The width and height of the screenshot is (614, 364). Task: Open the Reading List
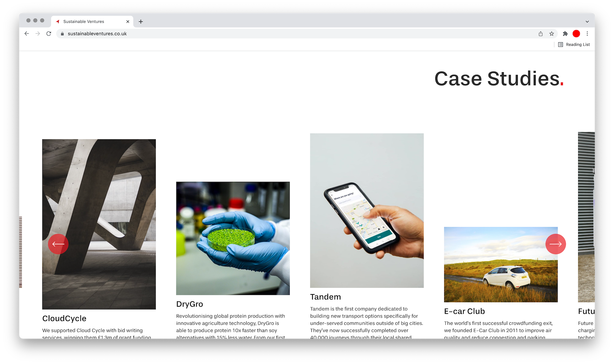[574, 44]
